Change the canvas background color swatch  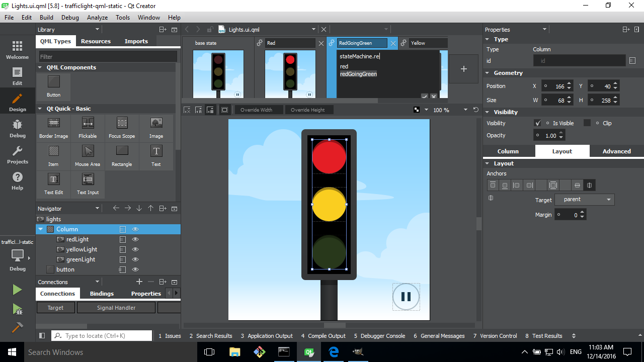(x=416, y=110)
